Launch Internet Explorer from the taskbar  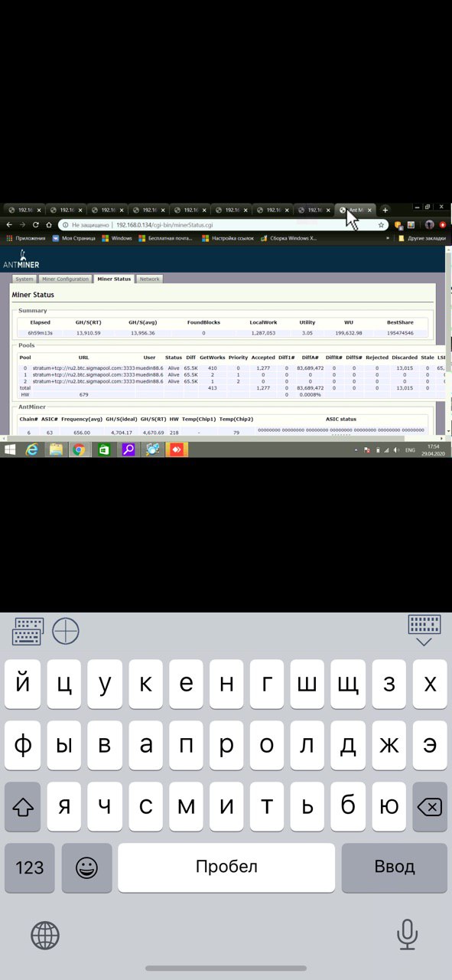31,450
